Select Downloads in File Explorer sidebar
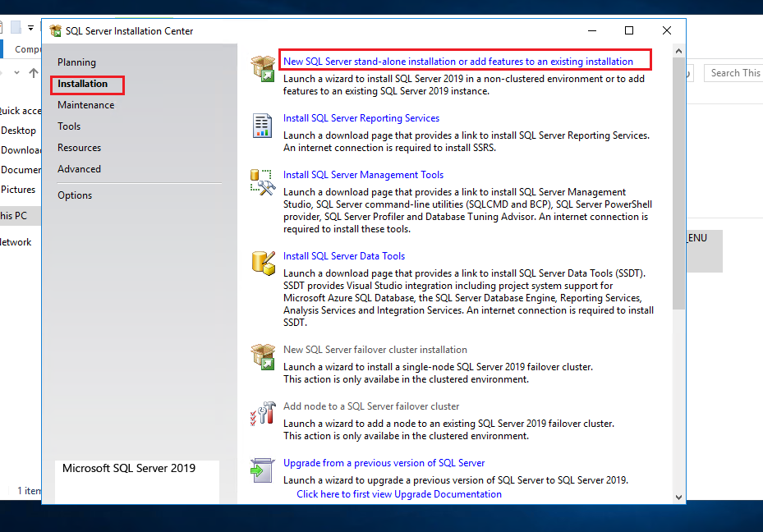Screen dimensions: 763x532 (21, 149)
